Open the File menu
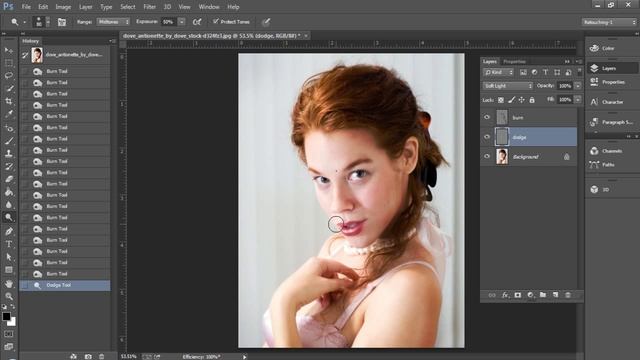Screen dimensions: 640x360 pos(26,7)
